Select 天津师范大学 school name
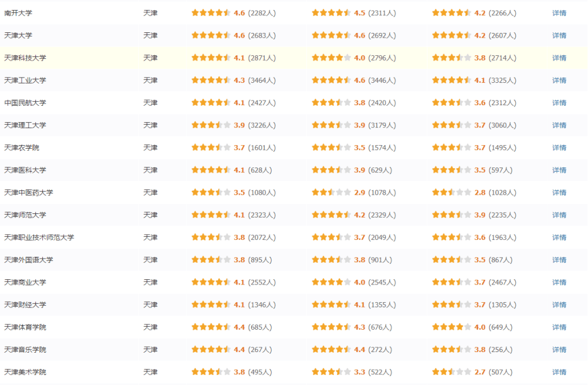588x385 pixels. point(25,215)
